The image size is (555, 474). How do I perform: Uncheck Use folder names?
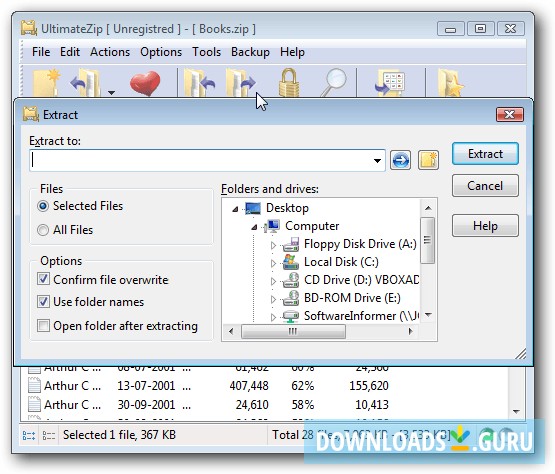click(x=44, y=302)
